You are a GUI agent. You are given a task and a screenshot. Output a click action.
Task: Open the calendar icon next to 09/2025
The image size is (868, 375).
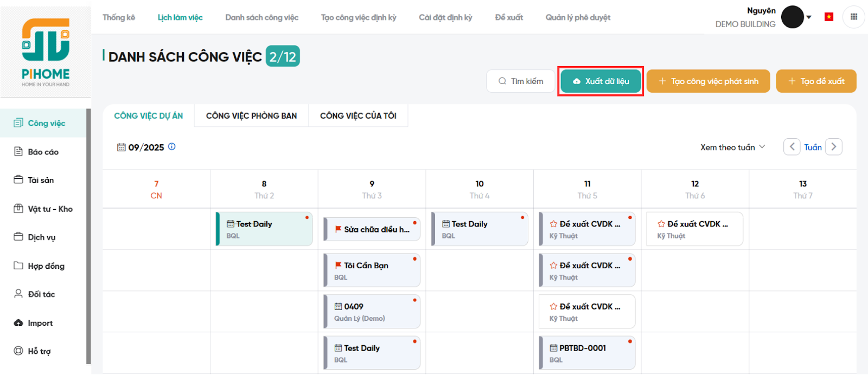pos(122,147)
